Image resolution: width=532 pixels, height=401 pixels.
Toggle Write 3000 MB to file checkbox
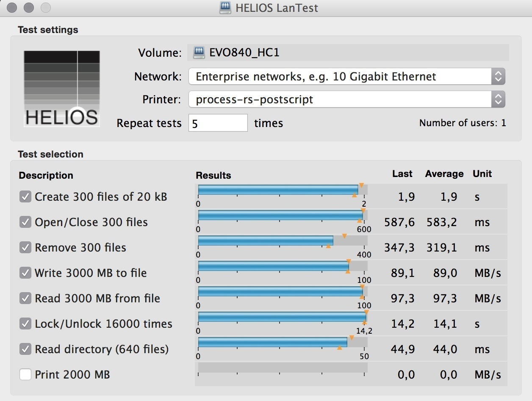click(x=25, y=273)
